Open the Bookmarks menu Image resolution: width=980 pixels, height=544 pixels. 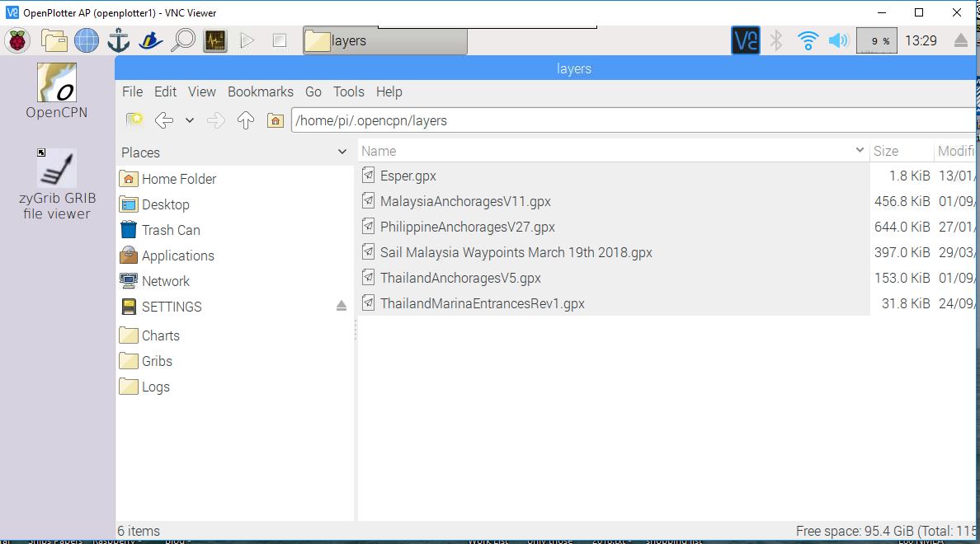(x=260, y=91)
